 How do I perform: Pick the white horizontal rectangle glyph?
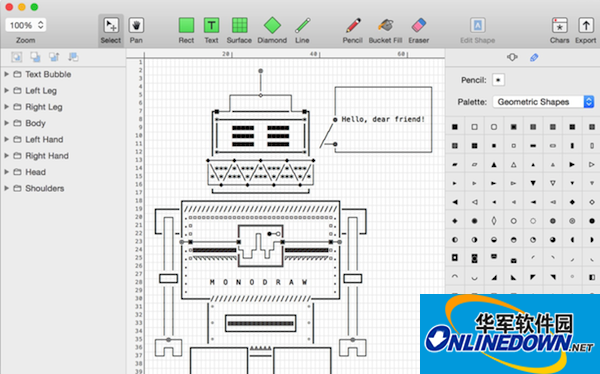553,146
